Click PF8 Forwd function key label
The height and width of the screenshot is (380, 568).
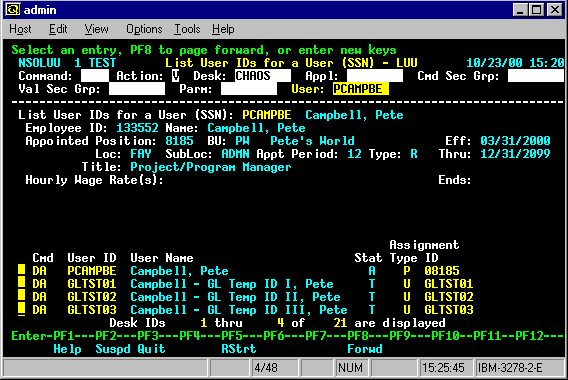(x=365, y=349)
